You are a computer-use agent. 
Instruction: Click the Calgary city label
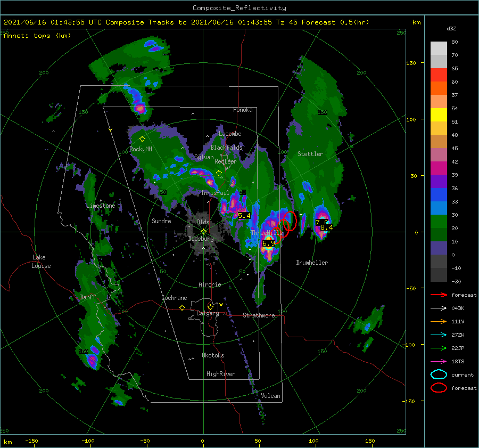point(208,313)
